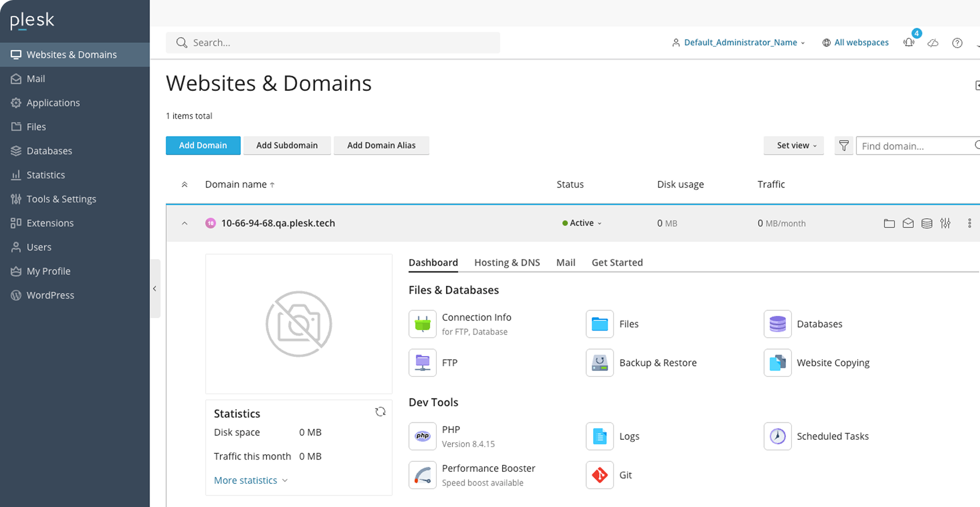Switch to the Hosting & DNS tab
This screenshot has height=507, width=980.
pos(507,263)
